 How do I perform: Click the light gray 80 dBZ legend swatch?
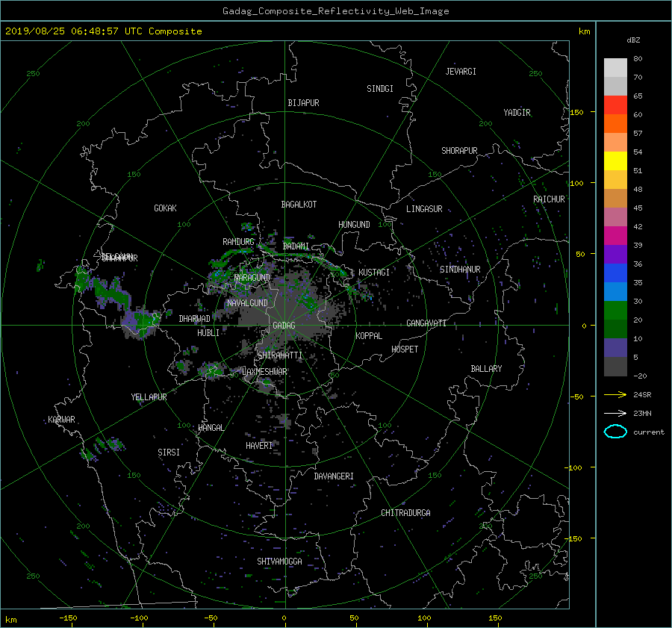tap(615, 68)
